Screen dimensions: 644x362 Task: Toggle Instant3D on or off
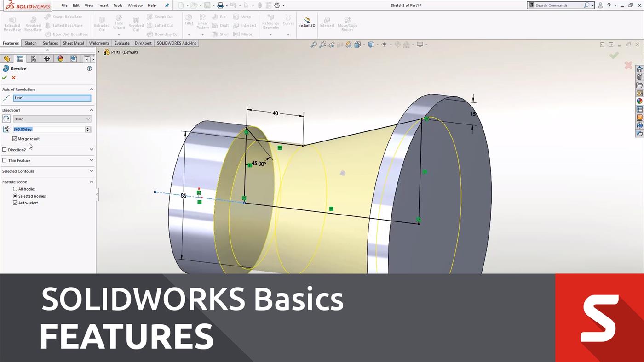coord(306,22)
